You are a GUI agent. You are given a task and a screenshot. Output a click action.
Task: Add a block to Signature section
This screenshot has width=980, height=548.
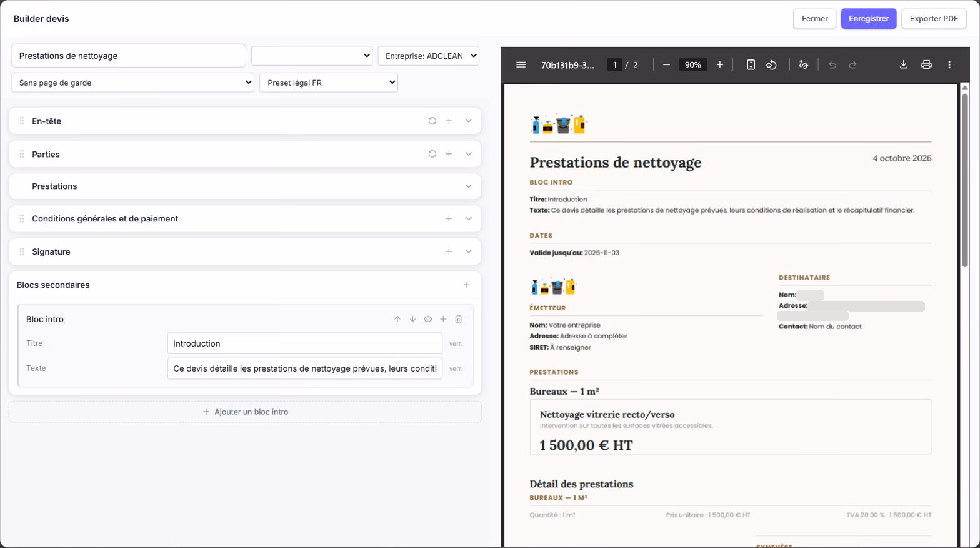coord(449,251)
